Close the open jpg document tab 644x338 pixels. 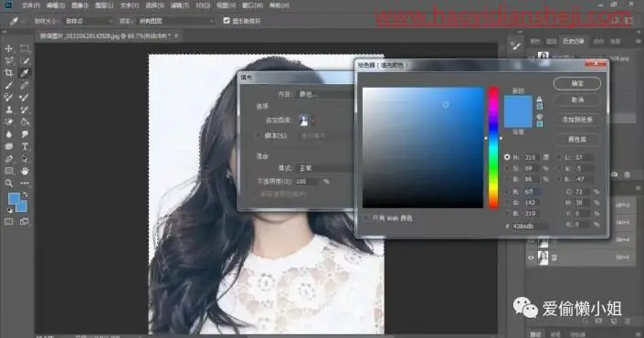176,36
